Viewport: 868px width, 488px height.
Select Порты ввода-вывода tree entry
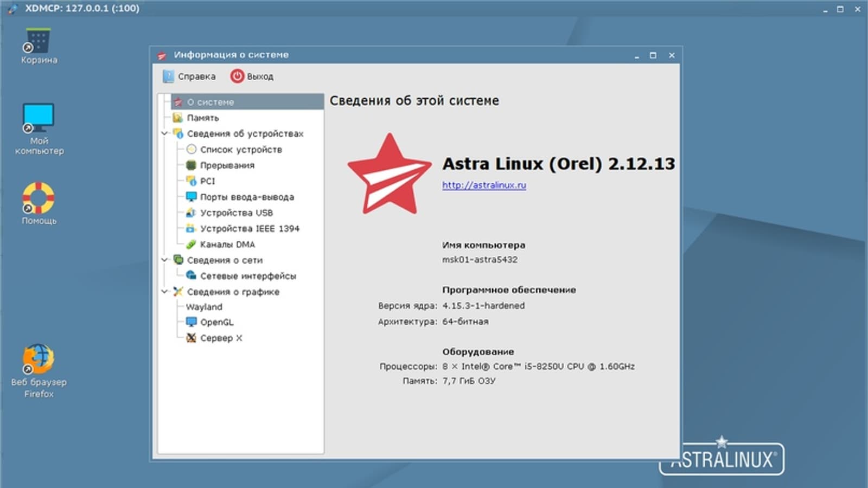point(247,197)
